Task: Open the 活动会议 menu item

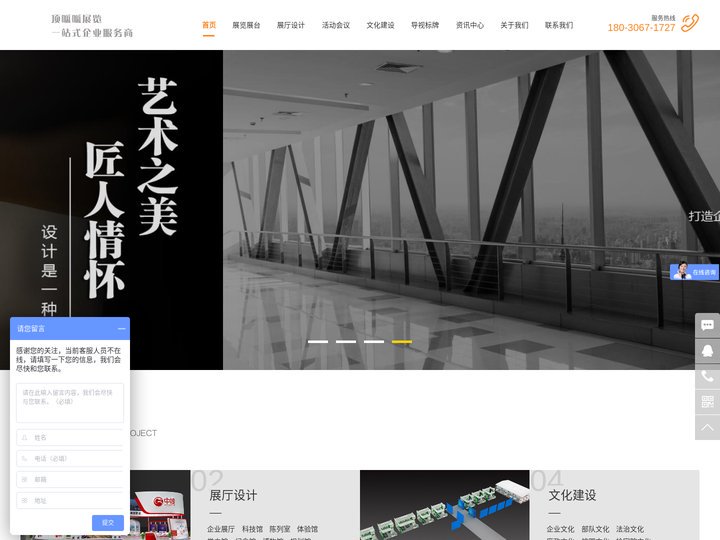Action: coord(336,25)
